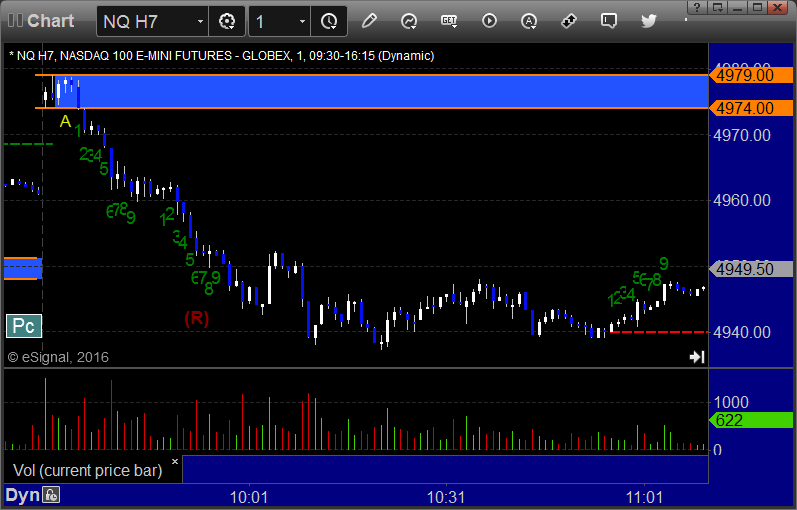The image size is (797, 510).
Task: Expand the interval 1 dropdown arrow
Action: point(302,21)
